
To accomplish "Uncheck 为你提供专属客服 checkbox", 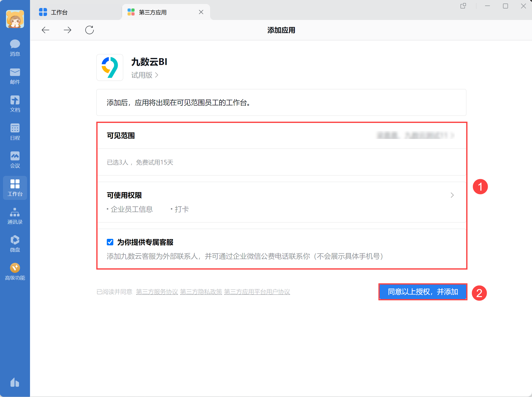I will [110, 242].
